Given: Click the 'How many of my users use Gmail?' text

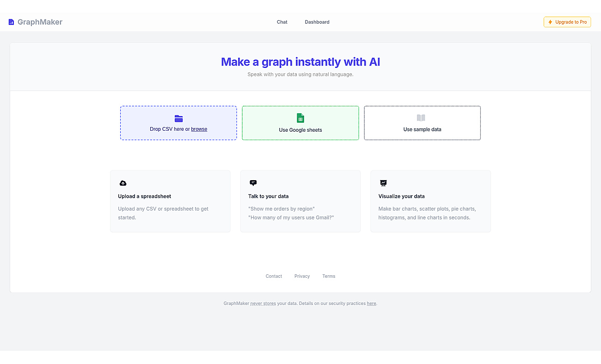Looking at the screenshot, I should click(x=291, y=218).
